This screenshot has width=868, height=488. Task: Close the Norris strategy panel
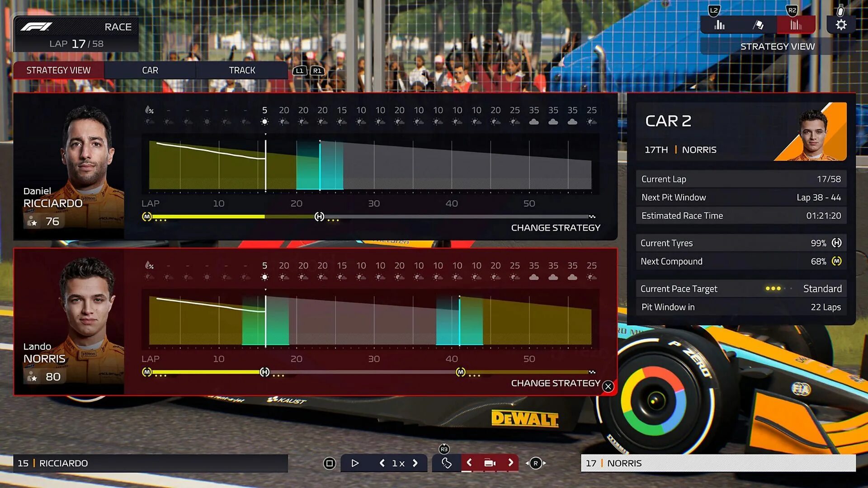pos(609,385)
